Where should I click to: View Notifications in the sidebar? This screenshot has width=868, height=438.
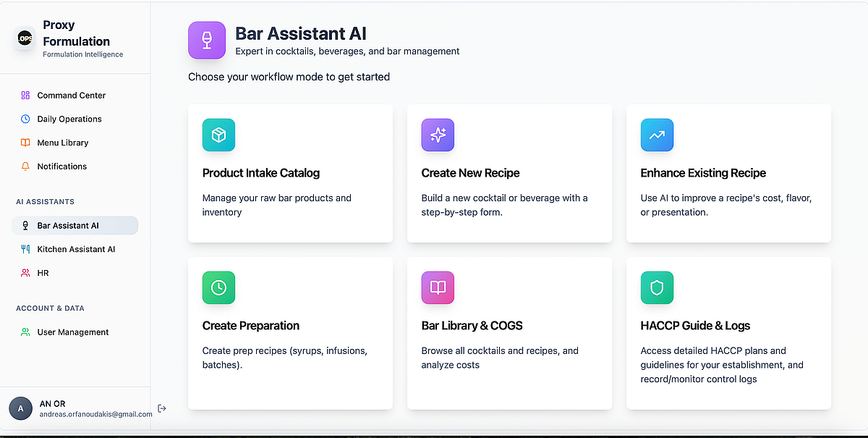tap(61, 167)
